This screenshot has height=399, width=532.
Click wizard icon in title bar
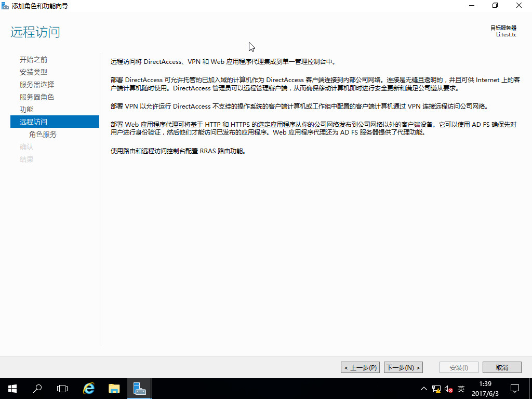tap(5, 6)
